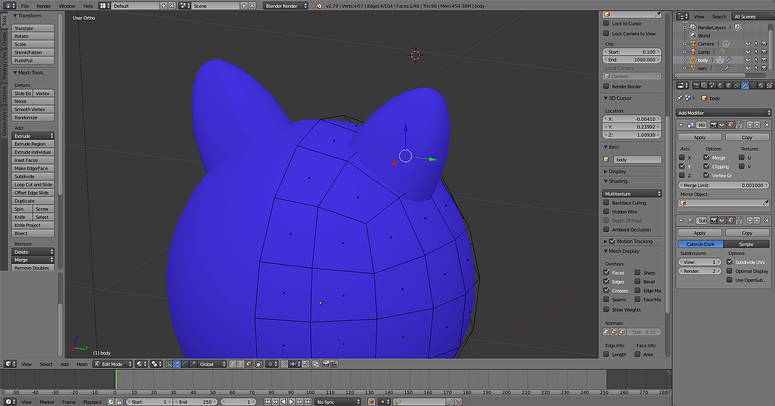Play the animation in reverse
775x406 pixels.
coord(283,402)
